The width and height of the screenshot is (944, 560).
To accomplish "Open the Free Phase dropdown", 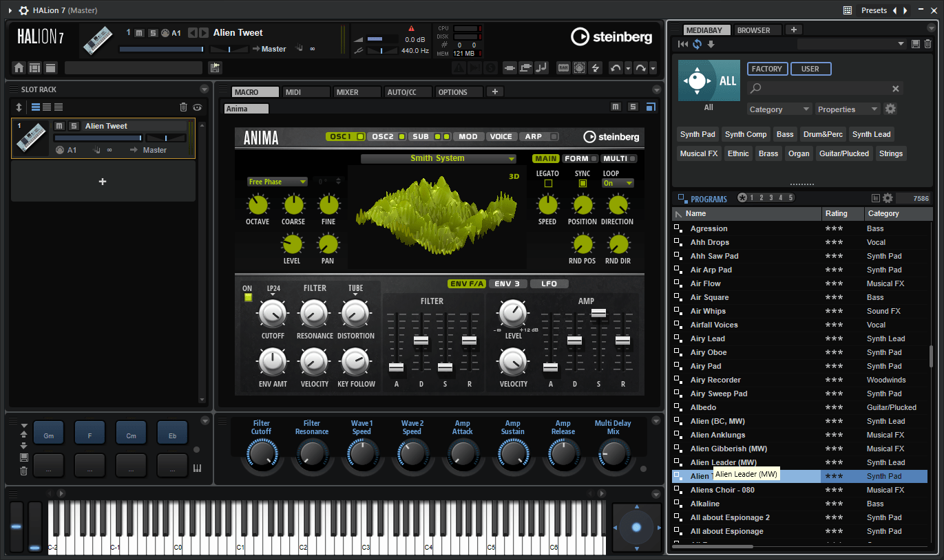I will 277,182.
